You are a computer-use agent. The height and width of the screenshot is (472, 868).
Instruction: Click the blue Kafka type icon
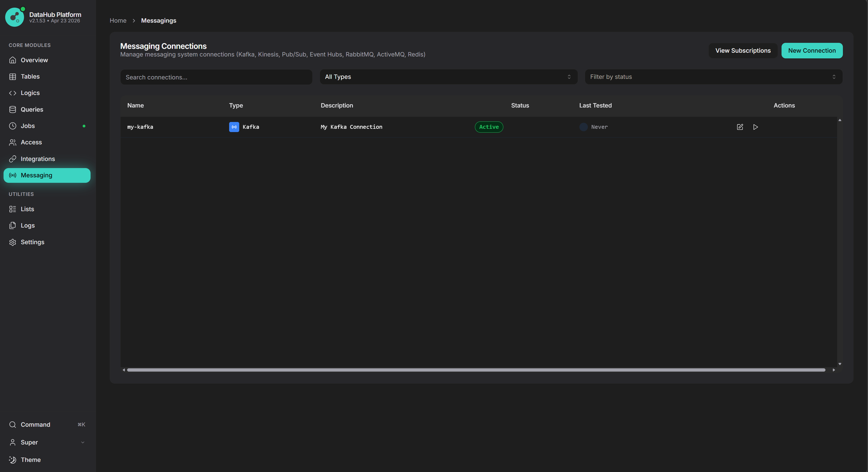[234, 127]
